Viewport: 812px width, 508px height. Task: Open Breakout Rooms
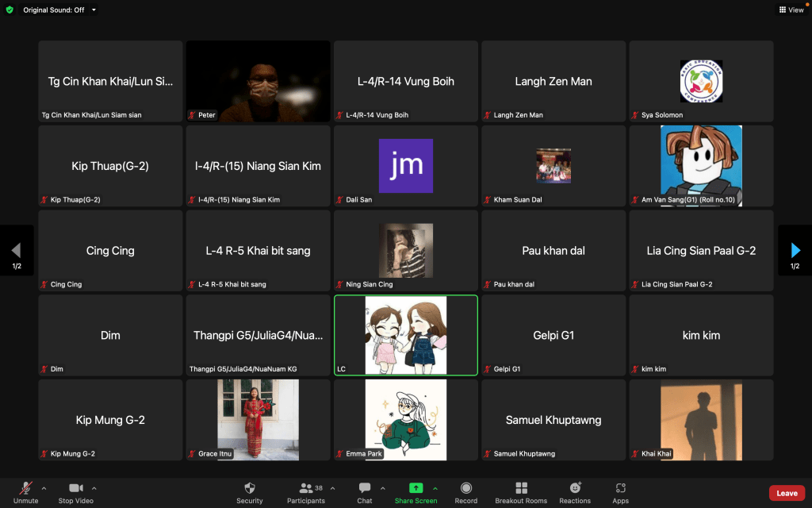(x=521, y=488)
